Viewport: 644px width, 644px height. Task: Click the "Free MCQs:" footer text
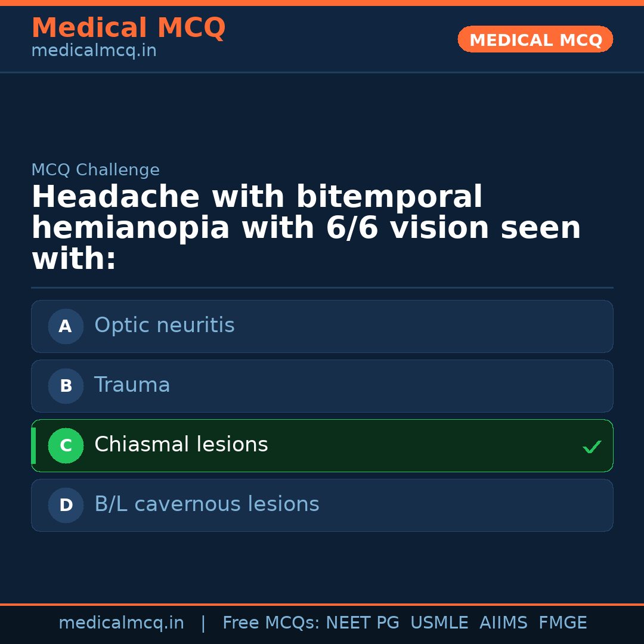[x=271, y=623]
